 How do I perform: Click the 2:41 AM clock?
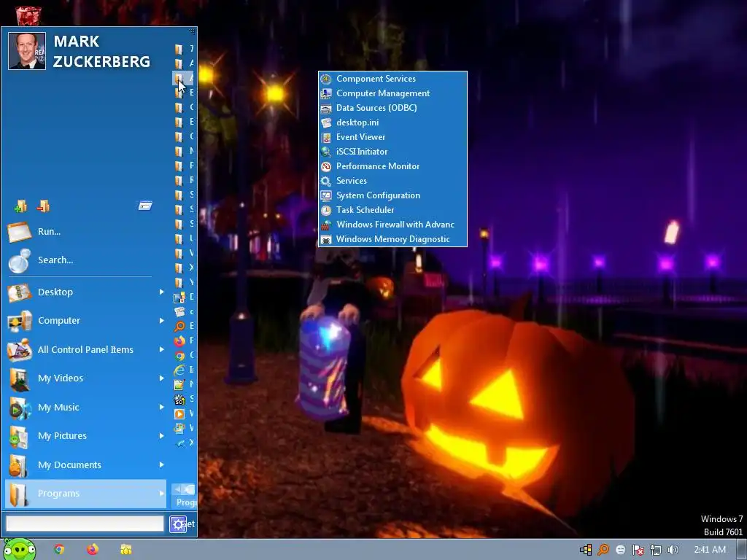coord(710,550)
